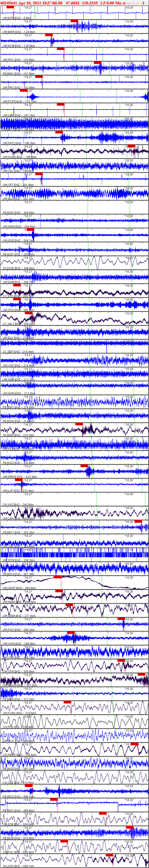The width and height of the screenshot is (149, 868).
Task: Click the red pick flag on the KENT trace
Action: (58, 577)
